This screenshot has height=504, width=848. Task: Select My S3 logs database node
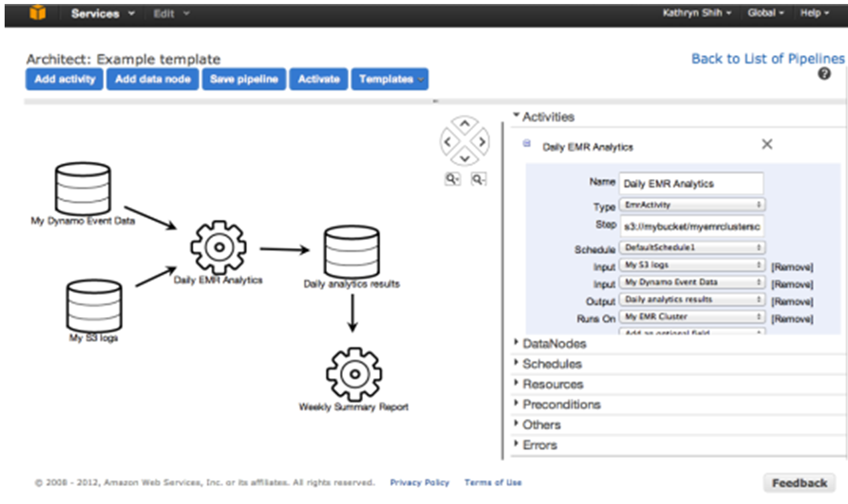[94, 305]
